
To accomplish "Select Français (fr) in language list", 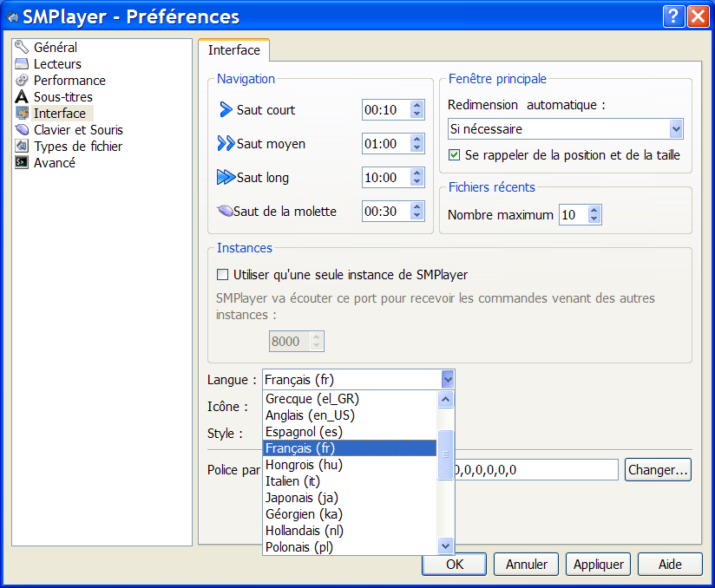I will click(x=350, y=448).
